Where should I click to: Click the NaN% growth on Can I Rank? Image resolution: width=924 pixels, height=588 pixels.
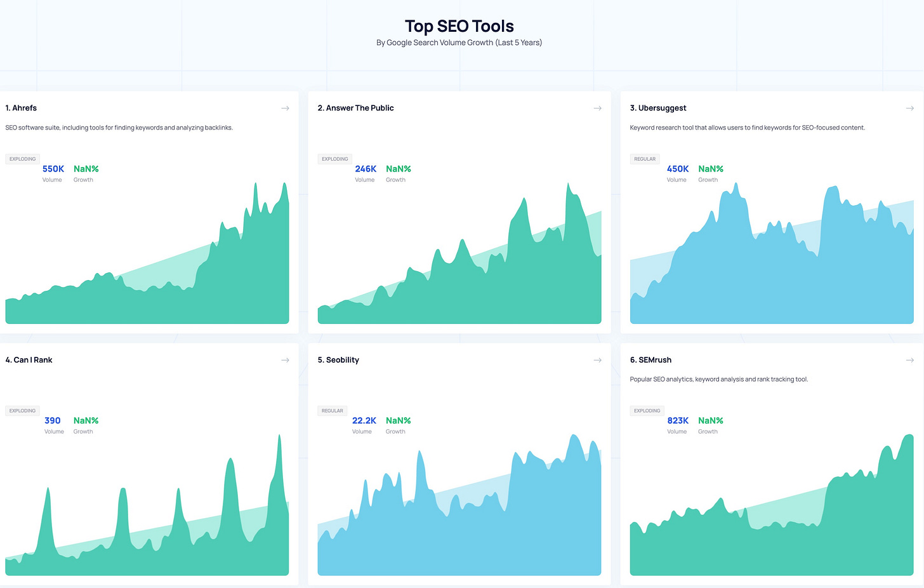pos(86,420)
